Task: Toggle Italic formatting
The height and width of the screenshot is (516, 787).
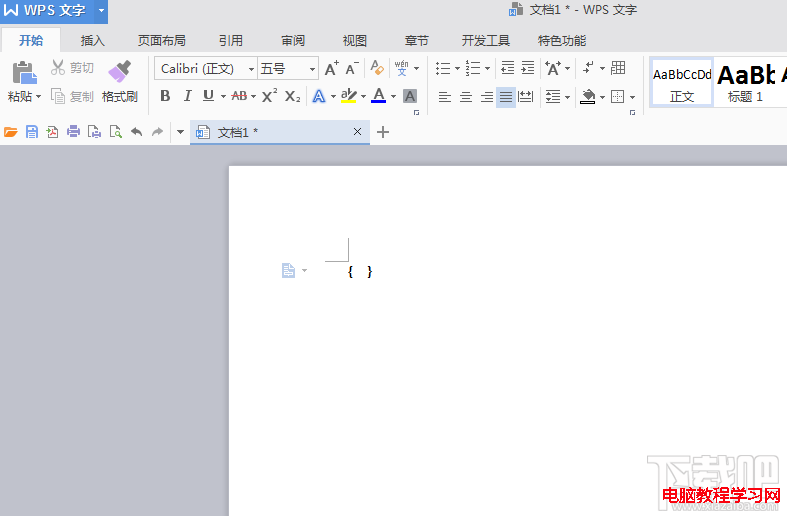Action: tap(187, 96)
